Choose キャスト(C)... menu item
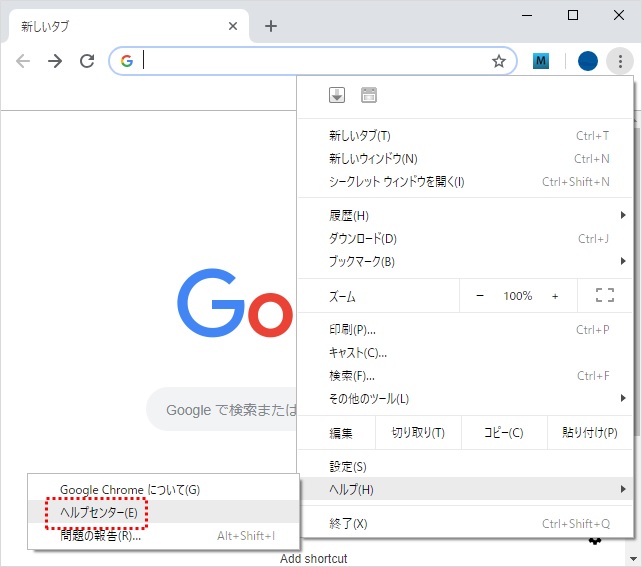The image size is (642, 567). pos(465,352)
